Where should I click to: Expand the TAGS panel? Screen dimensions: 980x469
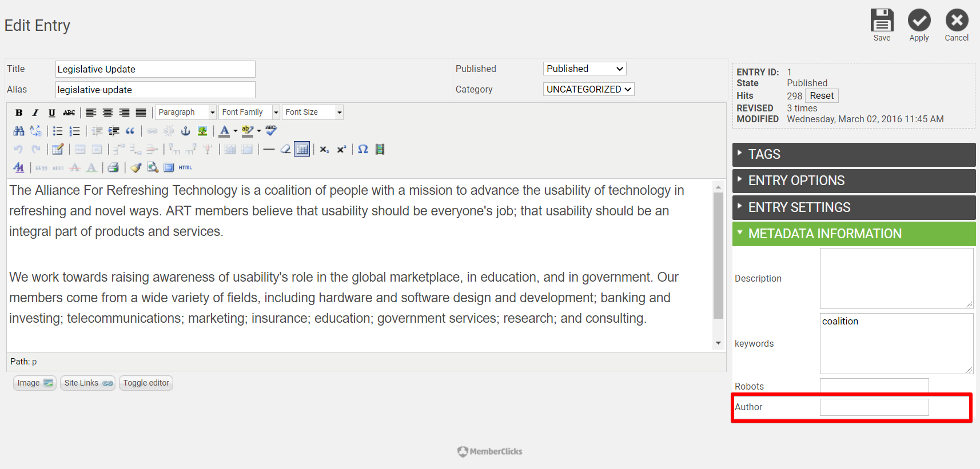point(854,154)
